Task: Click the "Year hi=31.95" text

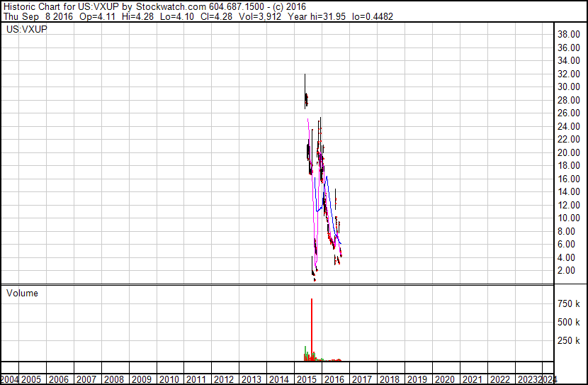Action: pyautogui.click(x=317, y=16)
